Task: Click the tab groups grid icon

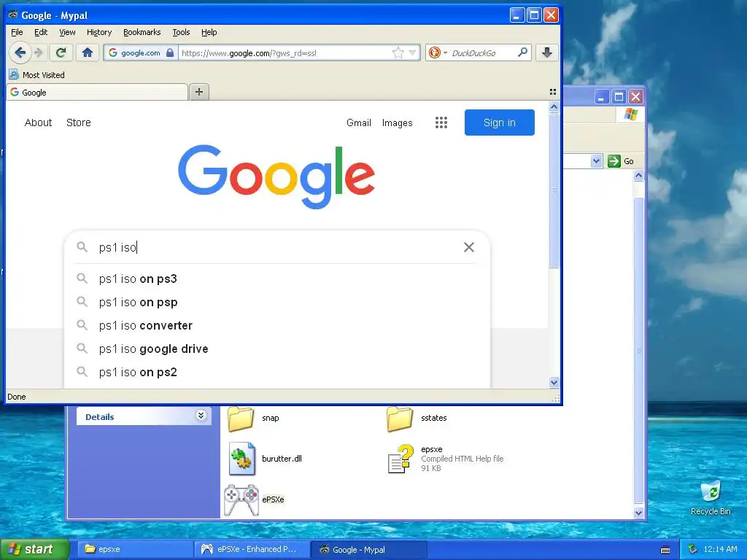Action: coord(553,92)
